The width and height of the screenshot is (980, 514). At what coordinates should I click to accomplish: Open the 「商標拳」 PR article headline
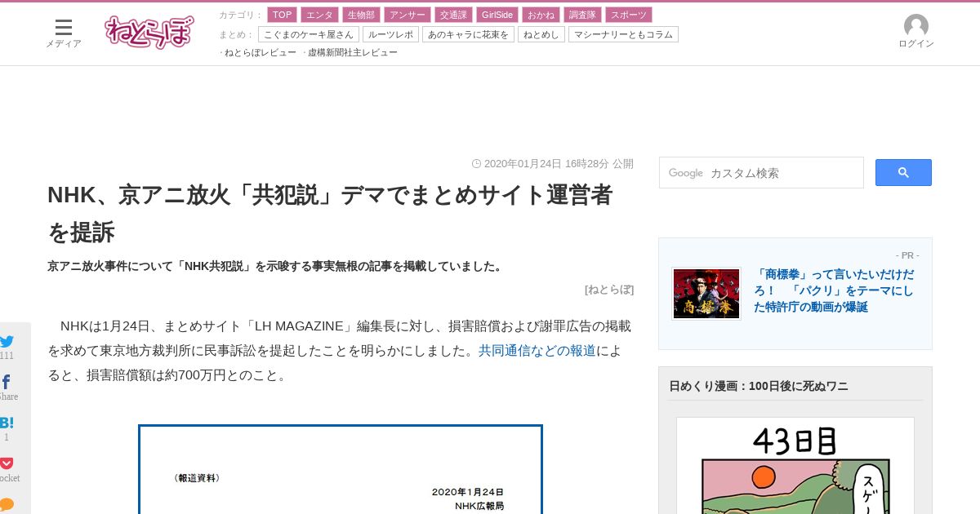(x=835, y=290)
